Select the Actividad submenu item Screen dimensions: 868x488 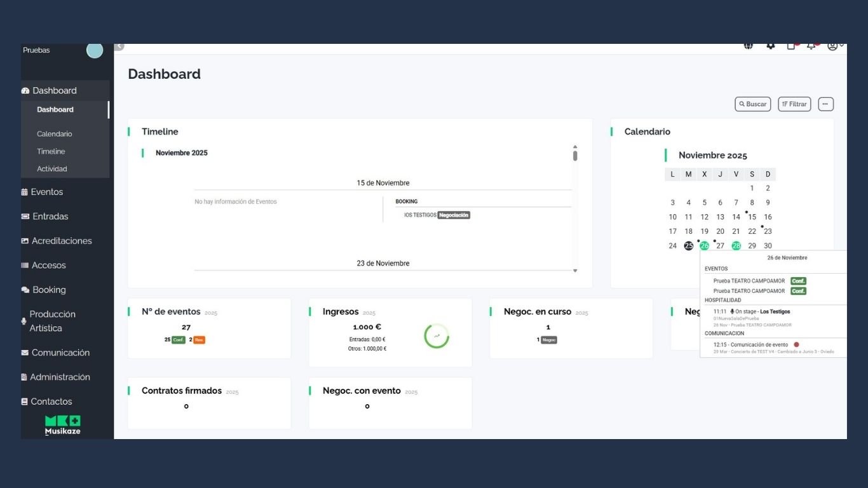[51, 169]
